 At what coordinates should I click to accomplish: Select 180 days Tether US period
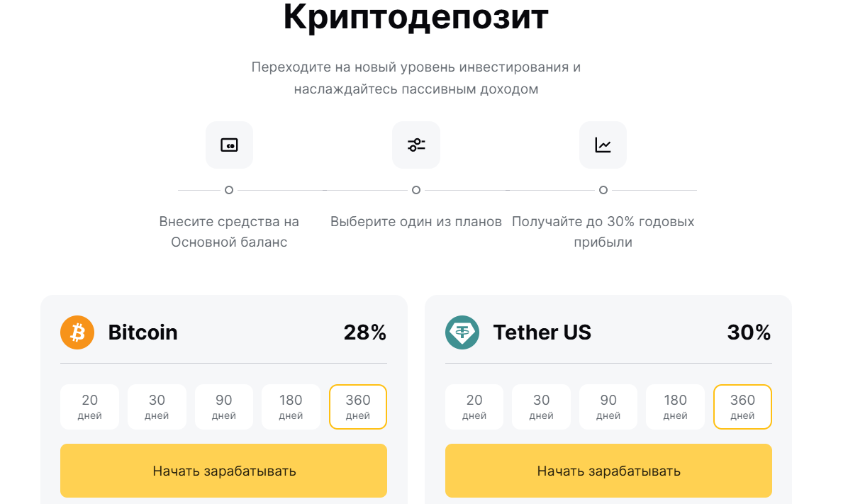[x=675, y=407]
